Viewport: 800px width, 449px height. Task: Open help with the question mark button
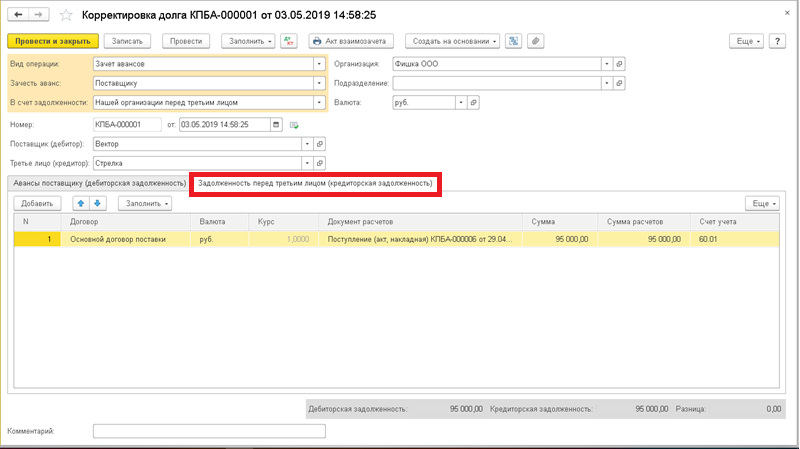coord(777,41)
